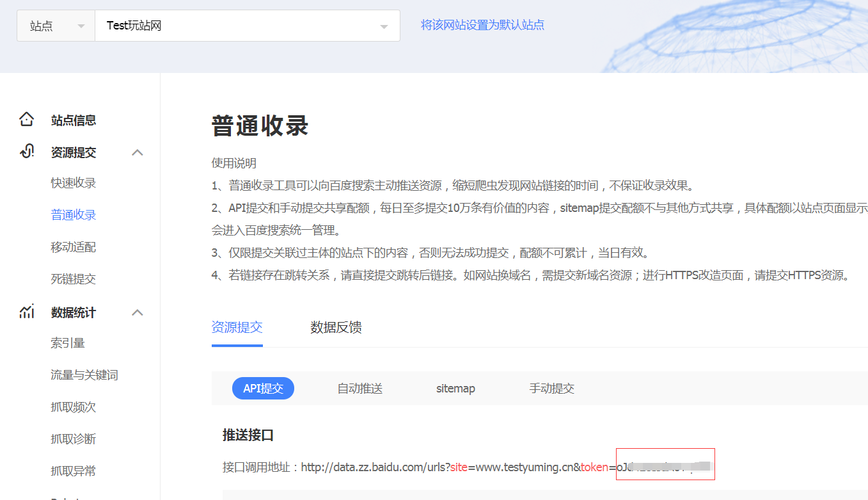The image size is (868, 500).
Task: Select the 自动推送 submission option
Action: tap(360, 389)
